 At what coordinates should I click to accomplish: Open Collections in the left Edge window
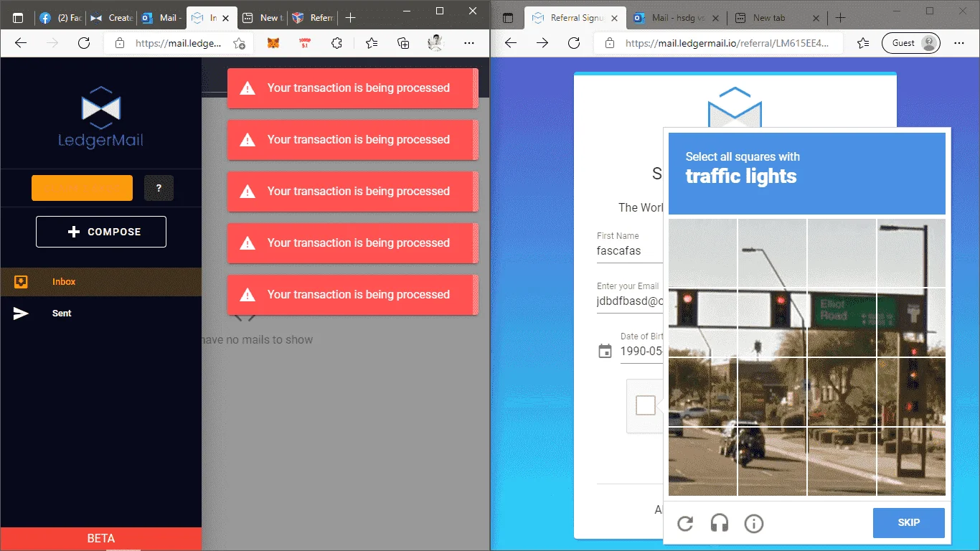pos(403,43)
